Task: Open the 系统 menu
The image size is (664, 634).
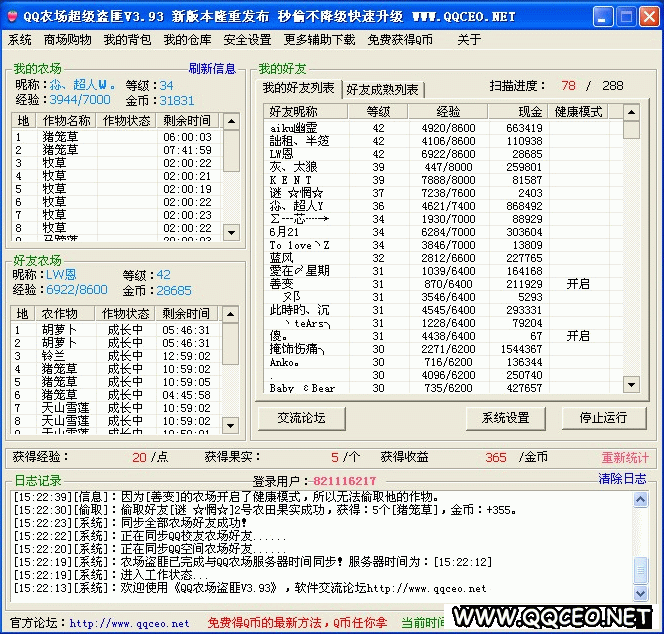Action: (19, 40)
